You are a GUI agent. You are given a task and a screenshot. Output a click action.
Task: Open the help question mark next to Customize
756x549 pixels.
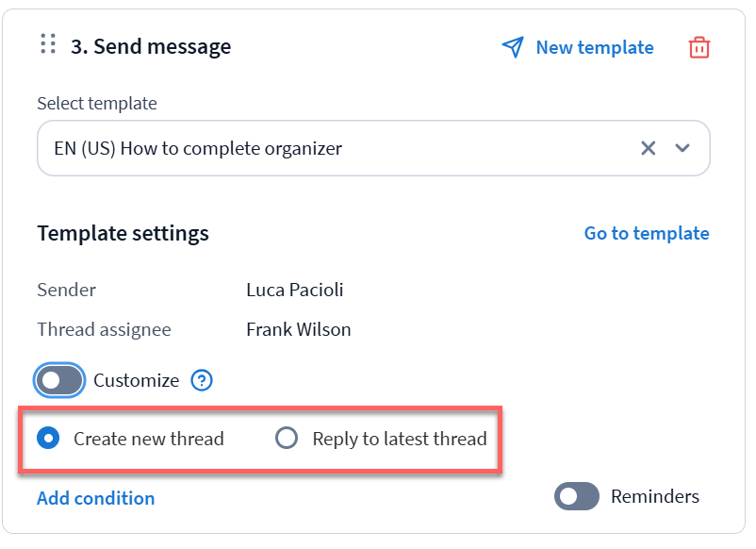coord(202,381)
